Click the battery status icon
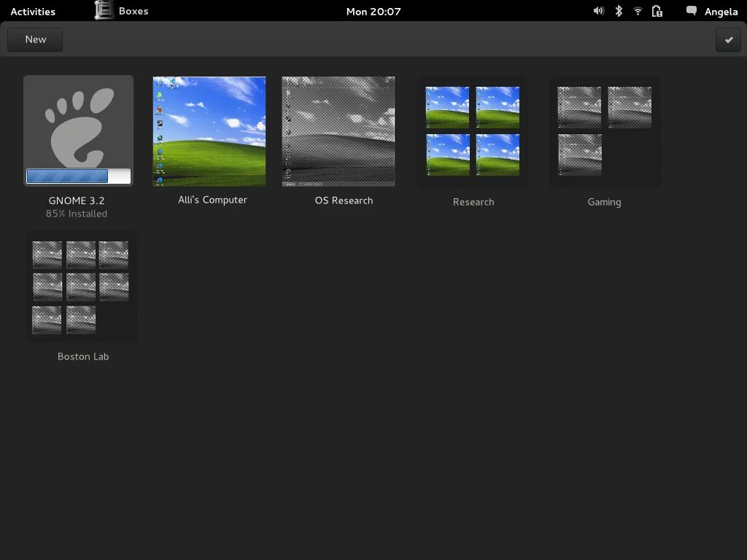The width and height of the screenshot is (747, 560). point(657,11)
